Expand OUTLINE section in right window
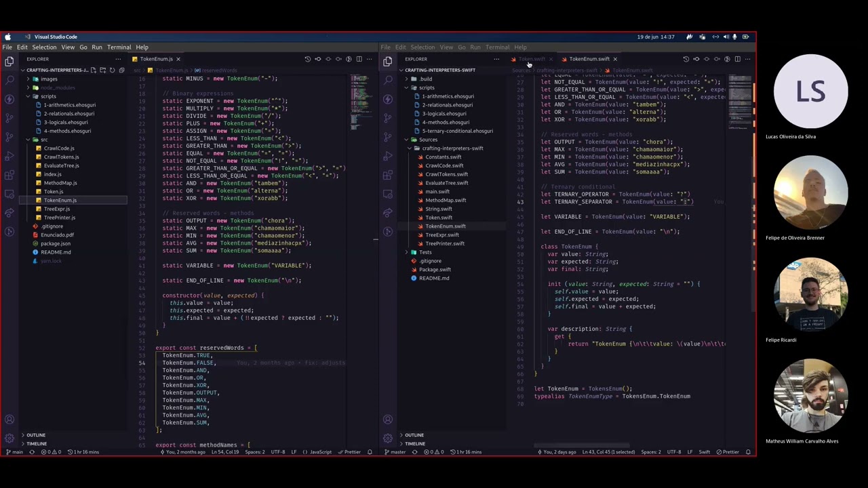Viewport: 868px width, 488px height. tap(414, 435)
